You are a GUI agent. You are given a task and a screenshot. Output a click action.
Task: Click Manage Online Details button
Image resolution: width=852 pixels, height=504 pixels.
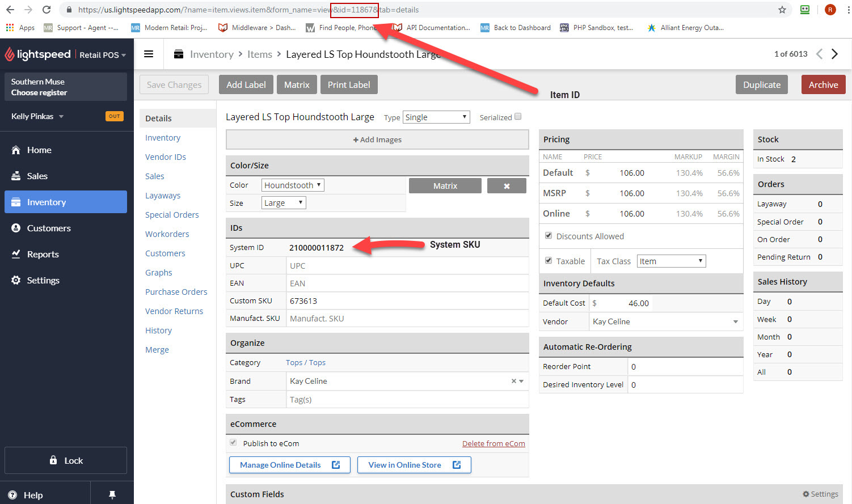290,465
